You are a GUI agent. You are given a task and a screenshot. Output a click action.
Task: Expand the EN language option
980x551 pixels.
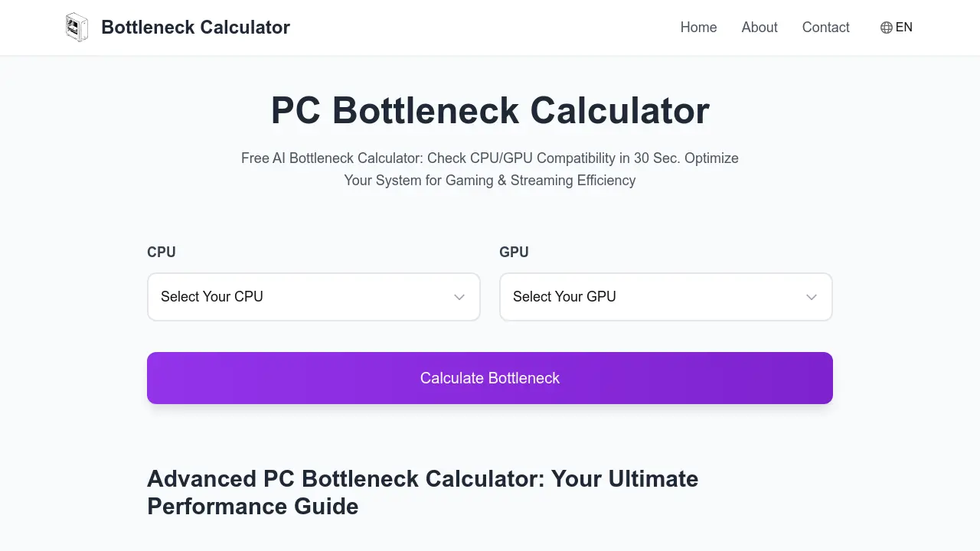pyautogui.click(x=896, y=28)
